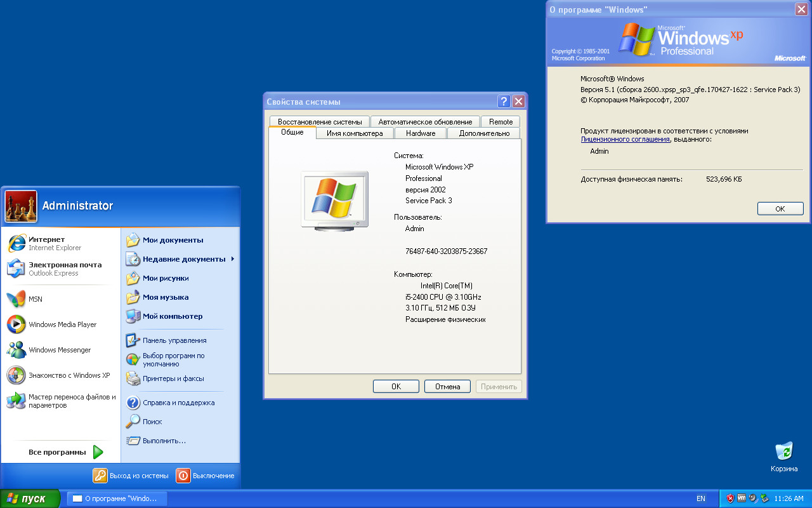Click the Administrator chess user picture

tap(21, 206)
